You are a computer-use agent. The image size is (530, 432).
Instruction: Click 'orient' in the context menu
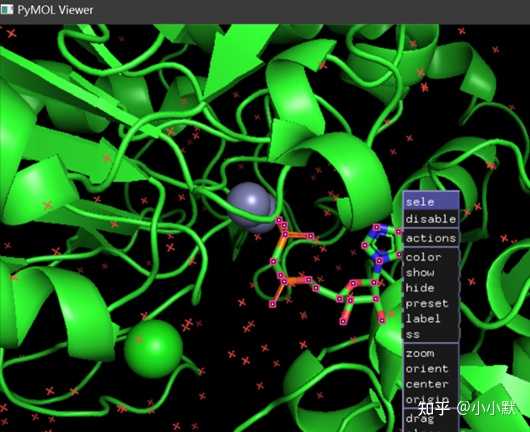[431, 369]
